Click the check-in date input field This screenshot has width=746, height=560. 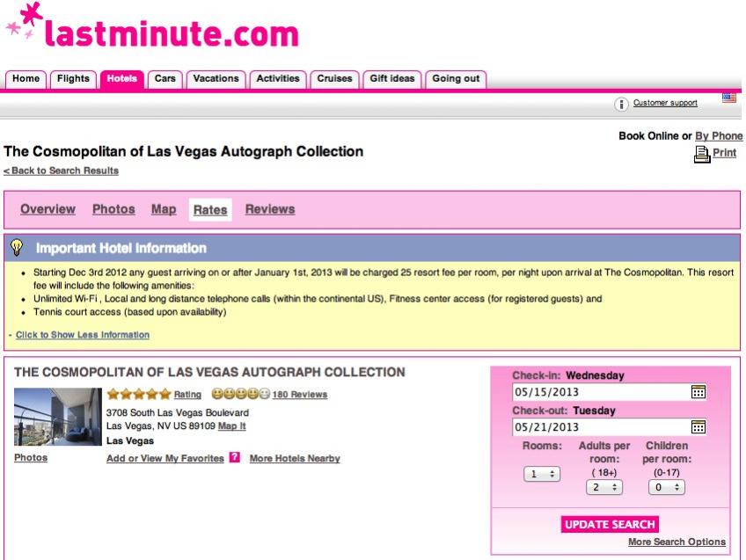coord(598,392)
